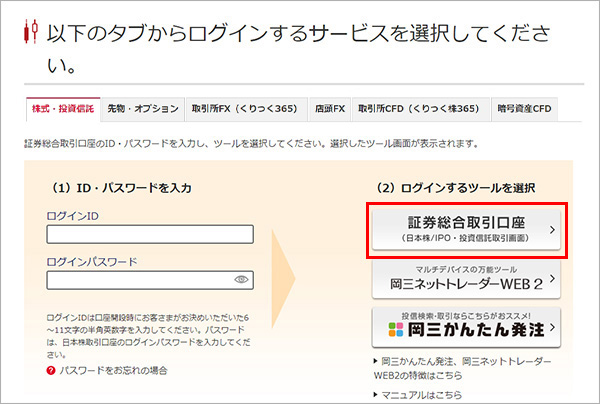Open パスワードをお忘れの場合 link
600x404 pixels.
point(113,370)
